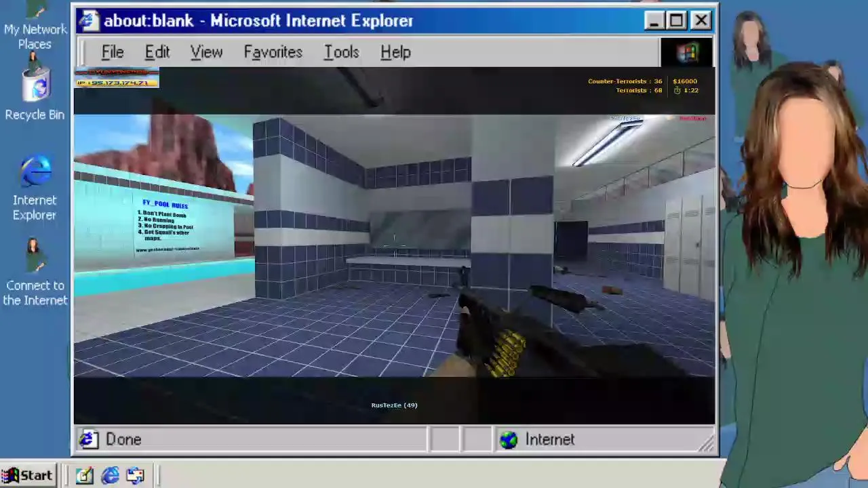Screen dimensions: 868x488
Task: Click the Counter-Terrorists score text
Action: point(625,81)
